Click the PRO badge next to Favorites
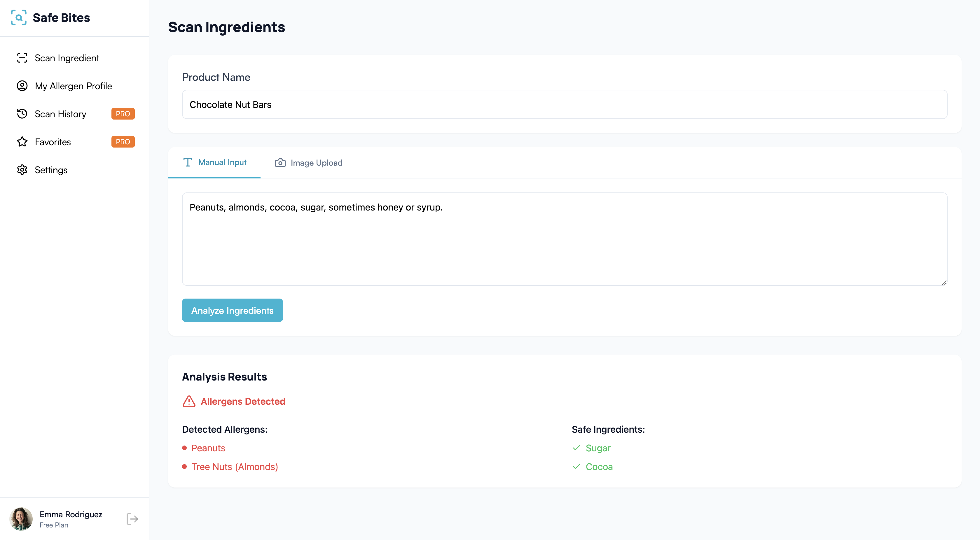 pyautogui.click(x=123, y=142)
